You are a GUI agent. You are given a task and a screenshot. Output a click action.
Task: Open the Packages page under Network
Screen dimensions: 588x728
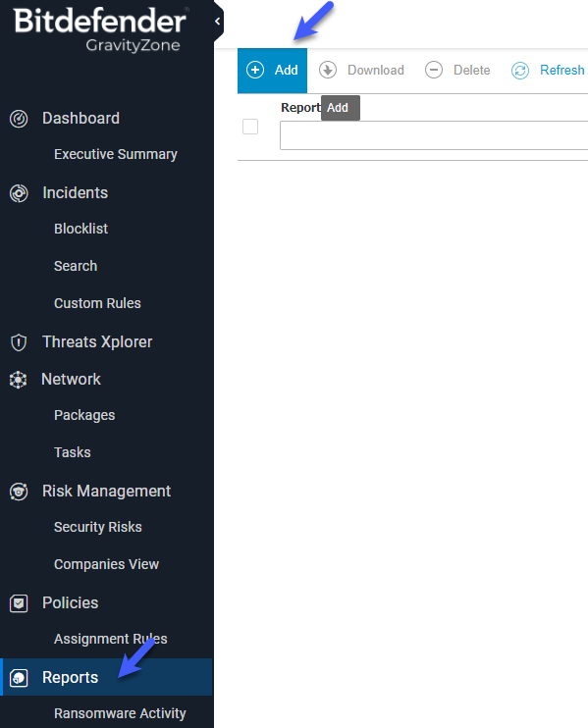click(84, 415)
